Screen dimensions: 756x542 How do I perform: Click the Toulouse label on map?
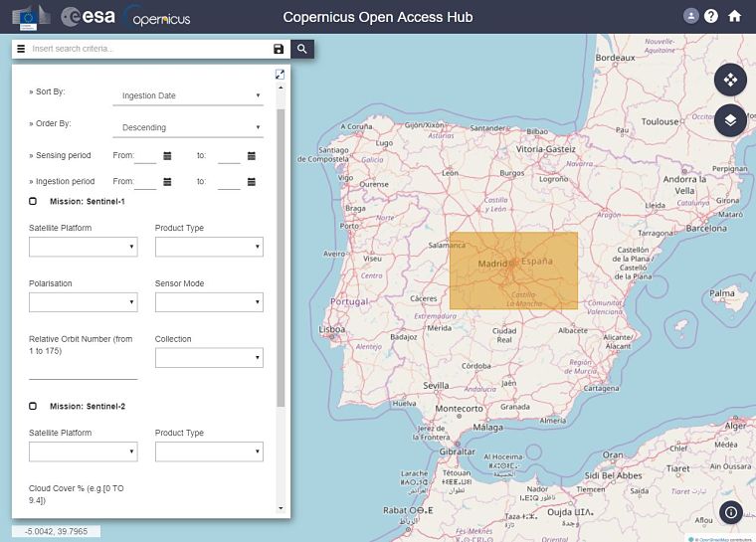click(660, 121)
